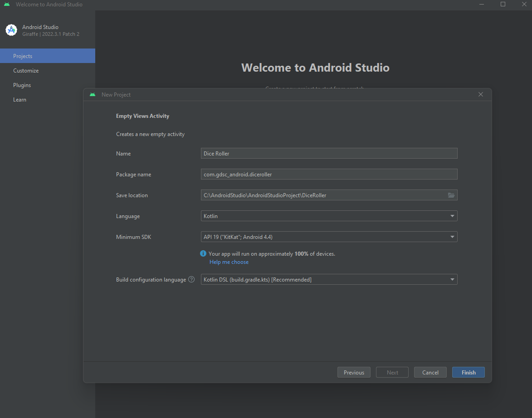Minimize the Android Studio welcome window
532x418 pixels.
point(482,5)
